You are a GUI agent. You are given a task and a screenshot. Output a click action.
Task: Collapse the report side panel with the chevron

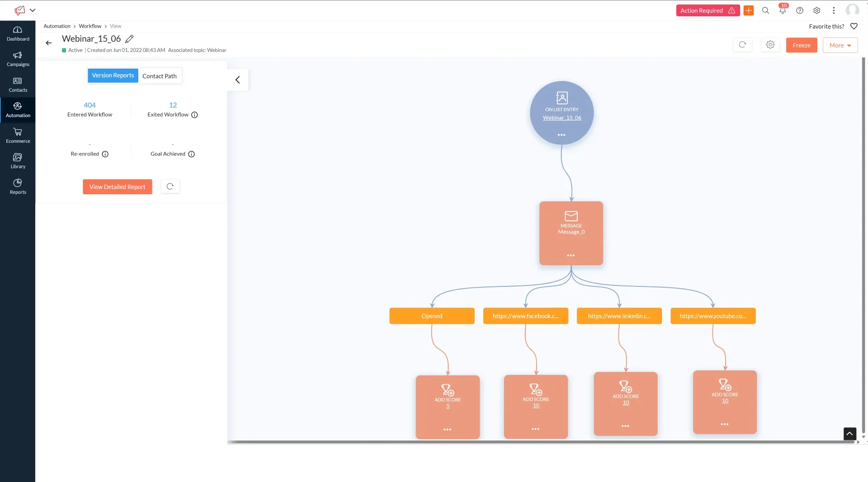point(238,80)
